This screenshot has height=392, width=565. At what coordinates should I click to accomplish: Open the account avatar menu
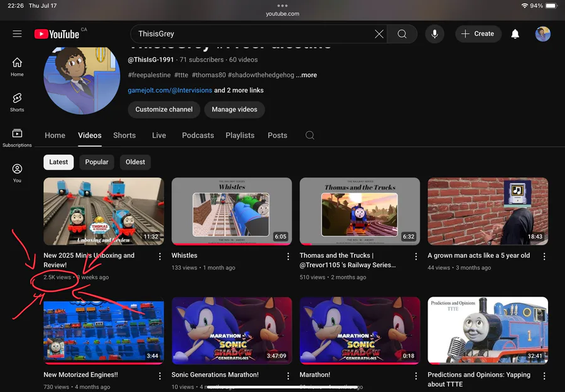pos(542,34)
